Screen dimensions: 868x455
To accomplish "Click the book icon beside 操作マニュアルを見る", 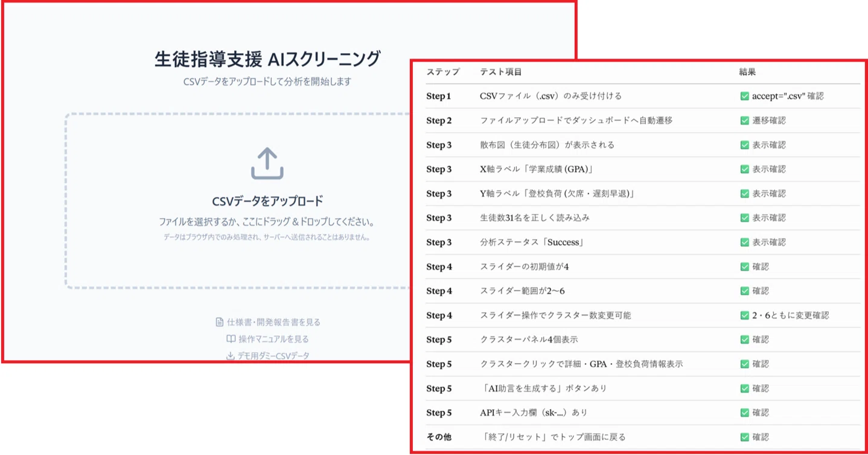I will pyautogui.click(x=231, y=339).
